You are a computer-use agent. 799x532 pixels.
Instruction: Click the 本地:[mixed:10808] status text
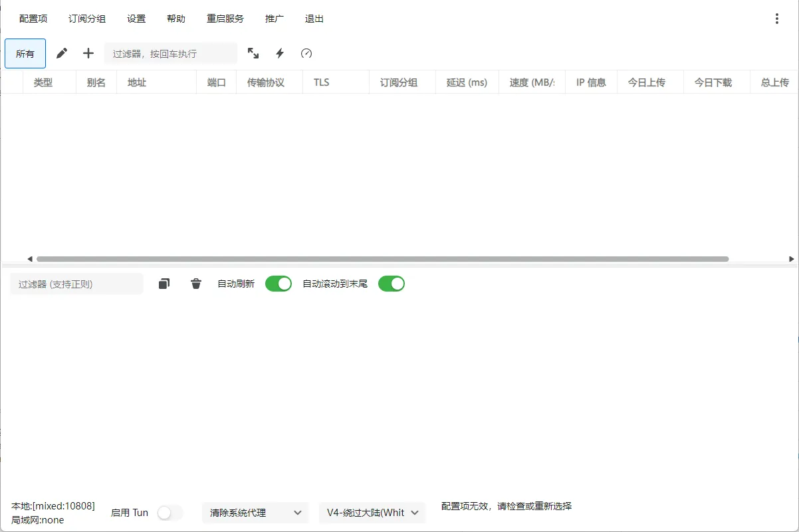(53, 506)
